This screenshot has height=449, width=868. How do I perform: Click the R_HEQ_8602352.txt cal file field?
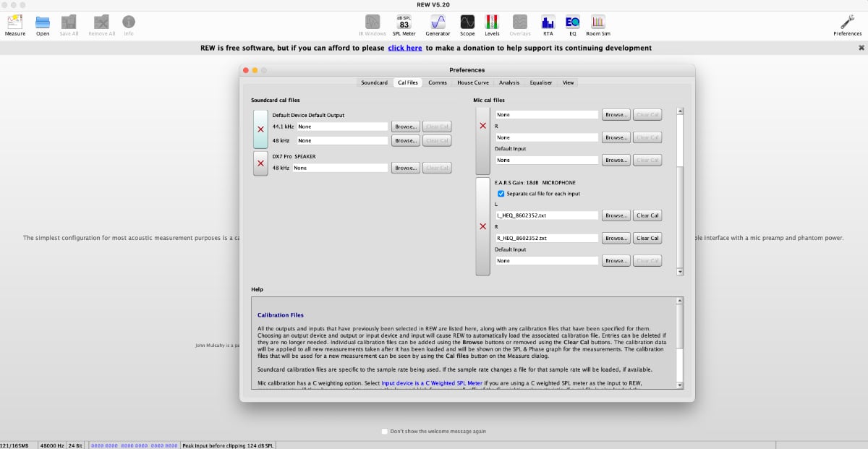547,238
